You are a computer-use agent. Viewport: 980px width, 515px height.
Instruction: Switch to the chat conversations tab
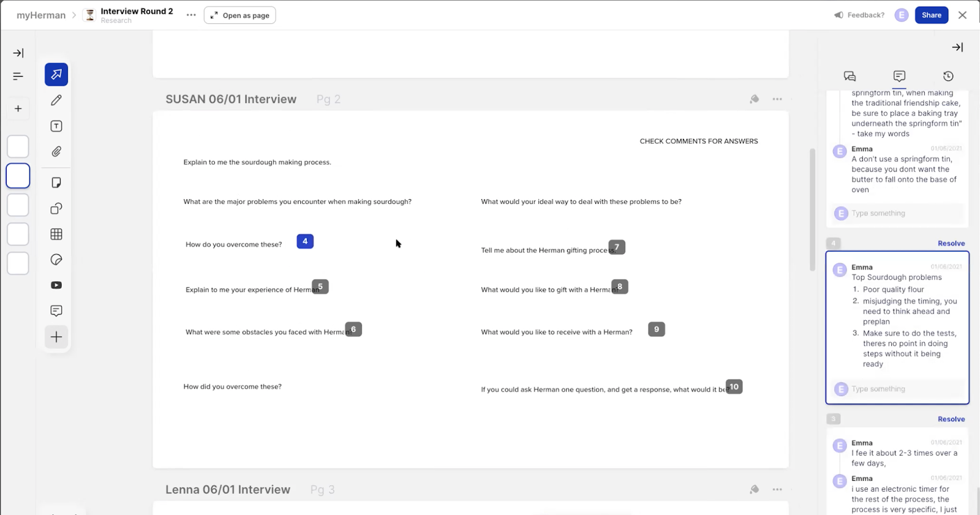coord(850,77)
